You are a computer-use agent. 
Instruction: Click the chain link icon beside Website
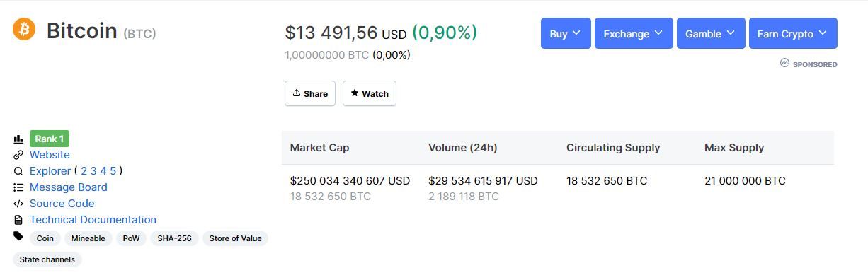18,155
